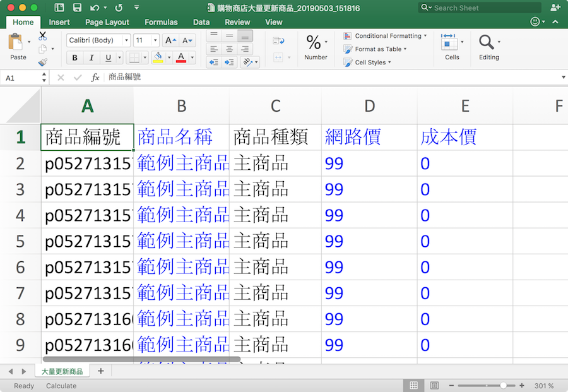Click the Insert Function fx icon
This screenshot has width=568, height=392.
point(95,78)
